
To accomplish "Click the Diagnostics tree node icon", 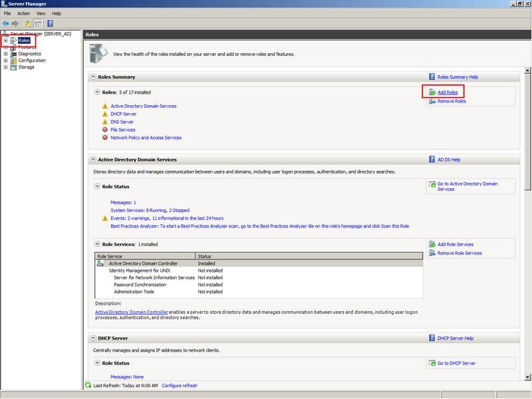I will (x=13, y=54).
